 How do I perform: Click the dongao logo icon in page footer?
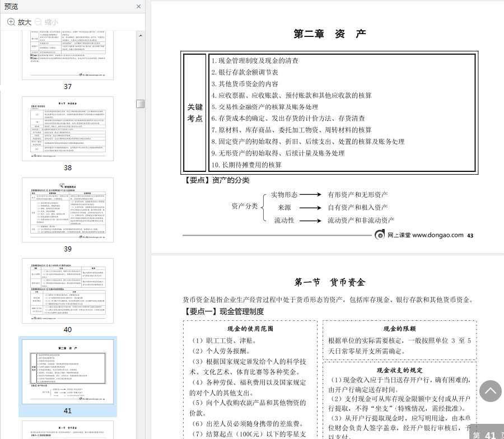point(380,235)
